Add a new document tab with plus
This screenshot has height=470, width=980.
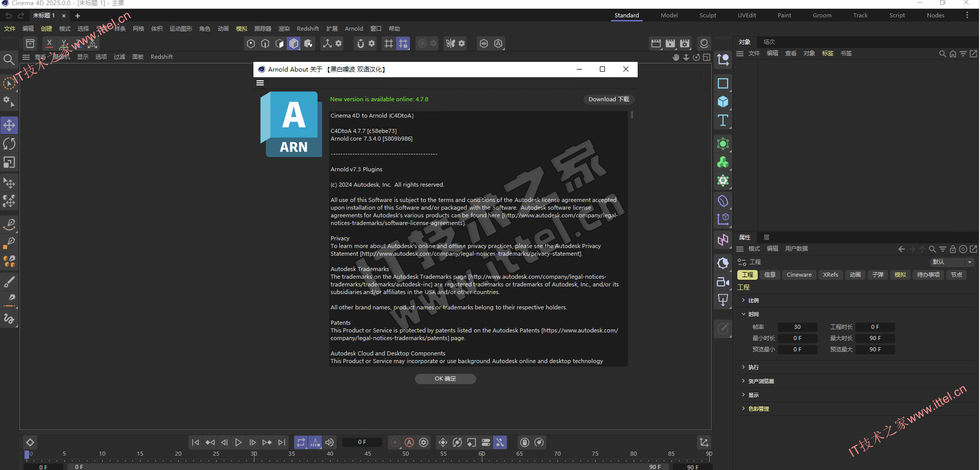pos(78,16)
